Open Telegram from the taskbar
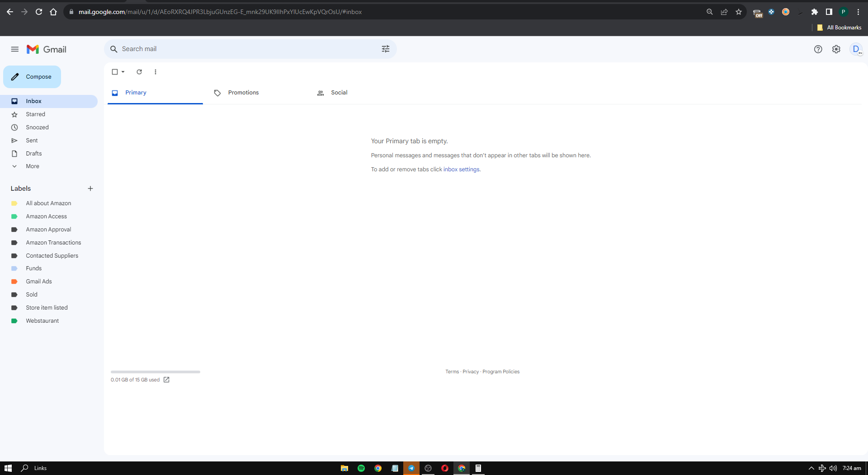 pos(411,468)
